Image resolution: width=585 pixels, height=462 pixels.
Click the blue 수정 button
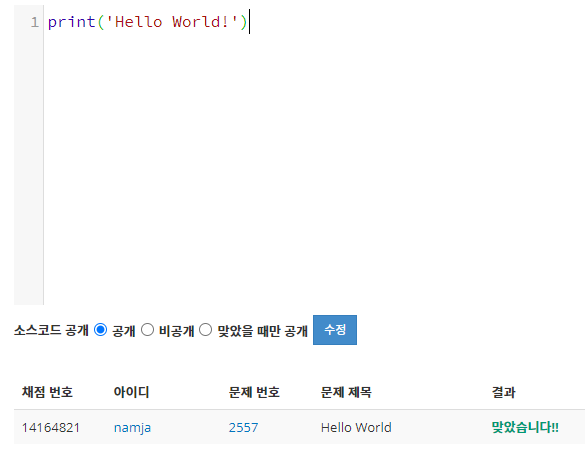click(x=335, y=330)
